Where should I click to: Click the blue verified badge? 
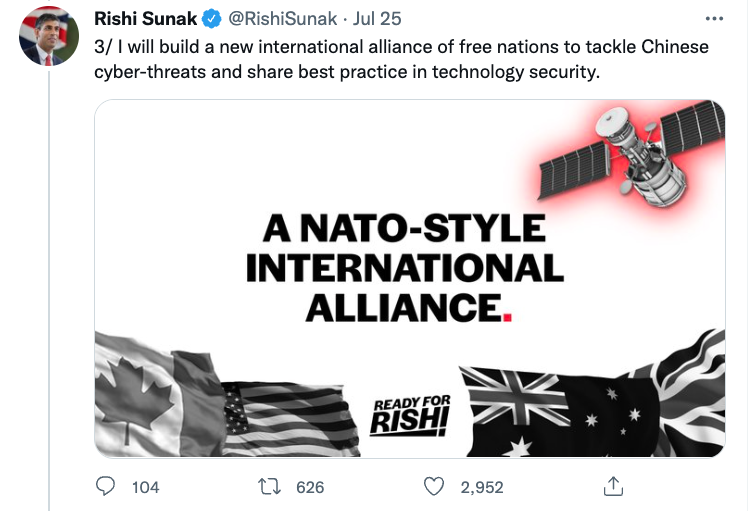[213, 19]
